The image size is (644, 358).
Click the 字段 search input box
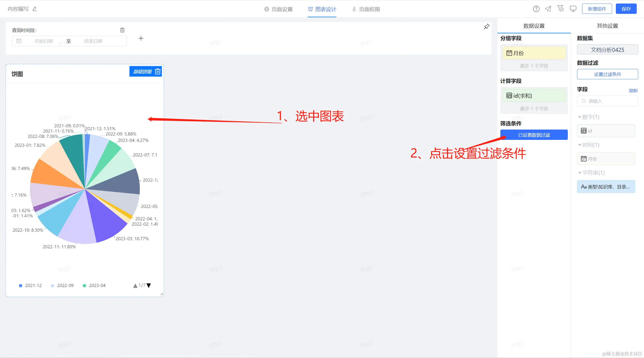pyautogui.click(x=607, y=101)
